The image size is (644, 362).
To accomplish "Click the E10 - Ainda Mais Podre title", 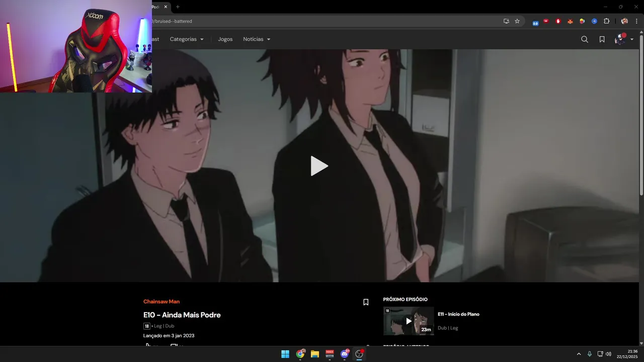I will point(182,315).
